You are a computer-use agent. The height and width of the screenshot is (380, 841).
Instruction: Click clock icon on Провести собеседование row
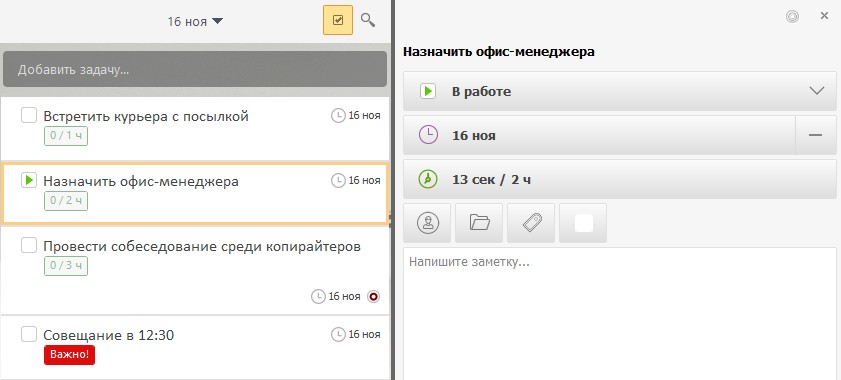click(x=318, y=296)
